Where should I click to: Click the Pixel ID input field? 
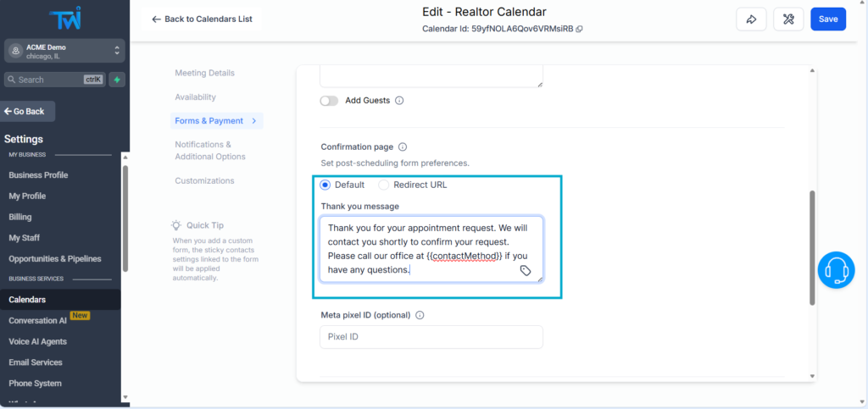click(x=431, y=336)
